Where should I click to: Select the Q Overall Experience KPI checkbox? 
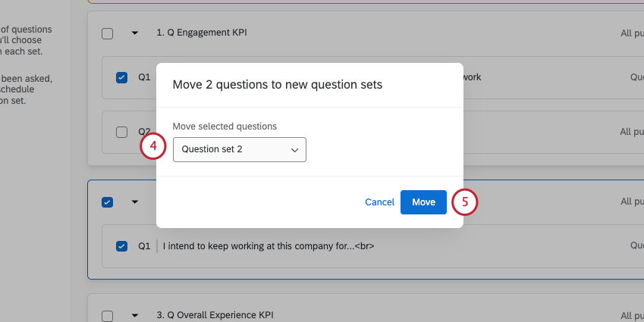coord(107,315)
